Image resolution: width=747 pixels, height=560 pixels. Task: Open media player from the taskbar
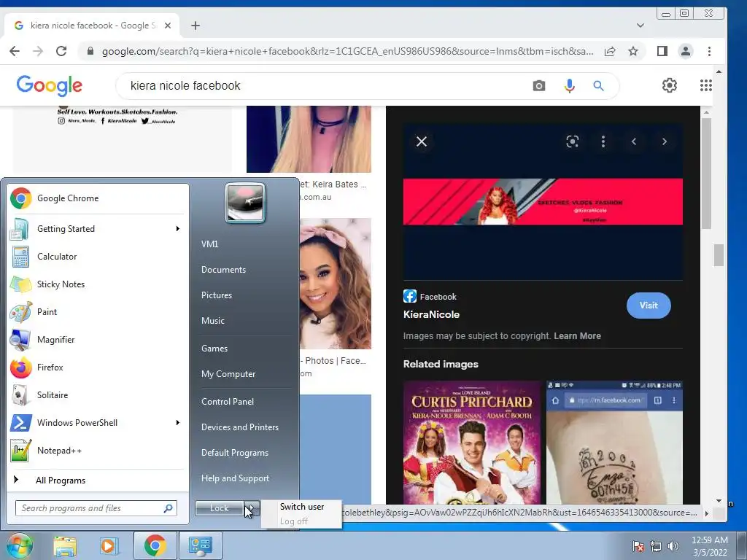tap(108, 545)
